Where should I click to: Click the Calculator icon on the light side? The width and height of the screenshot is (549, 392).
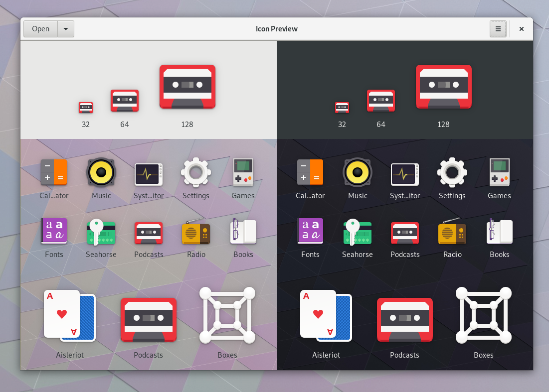[x=54, y=173]
